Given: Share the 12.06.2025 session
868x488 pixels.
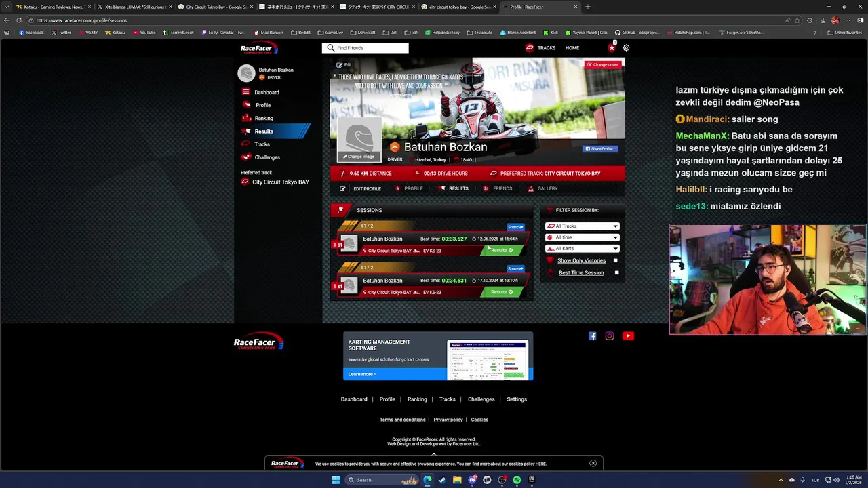Looking at the screenshot, I should click(515, 227).
